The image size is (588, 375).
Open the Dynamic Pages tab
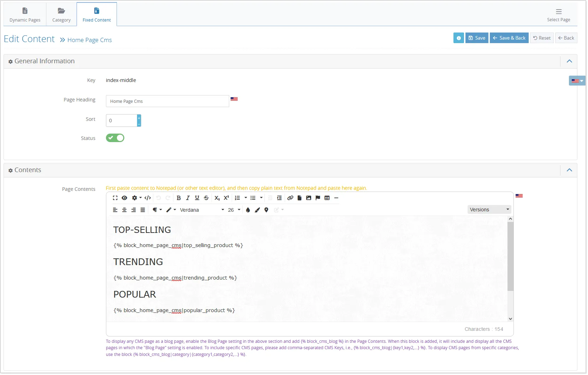click(x=25, y=15)
